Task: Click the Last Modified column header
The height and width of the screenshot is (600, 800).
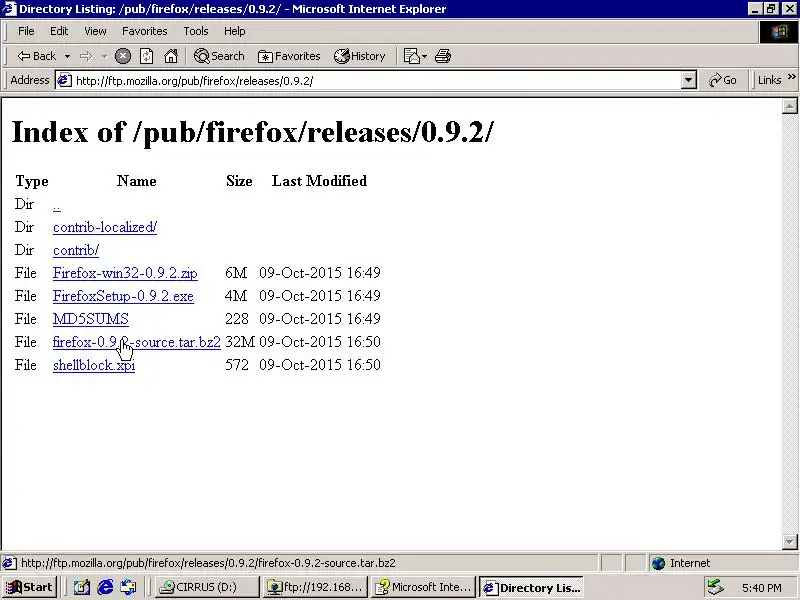Action: (319, 181)
